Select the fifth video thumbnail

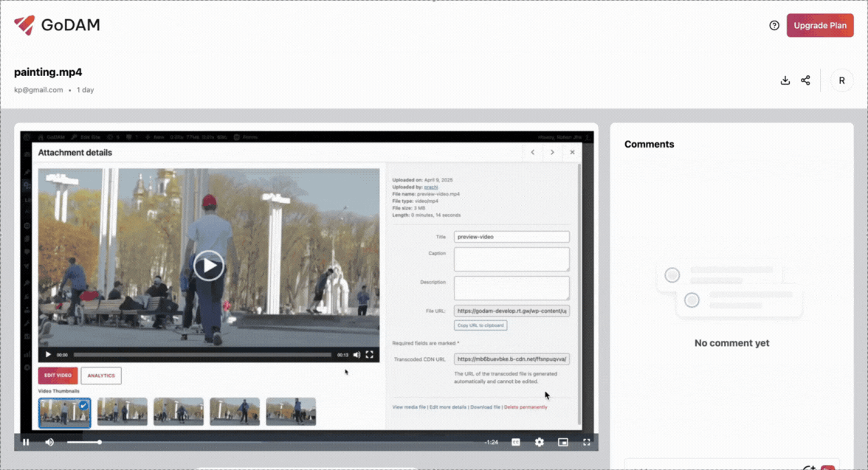pyautogui.click(x=291, y=412)
